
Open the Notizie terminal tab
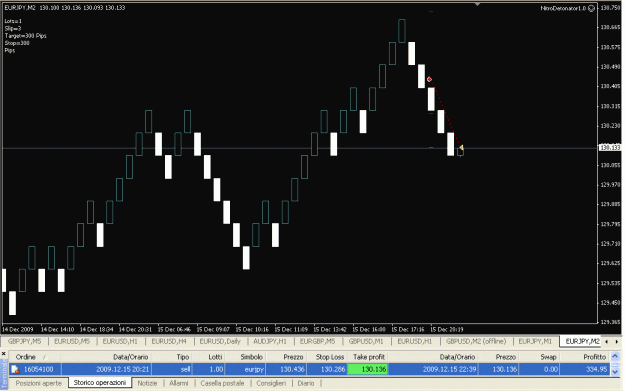pyautogui.click(x=147, y=383)
